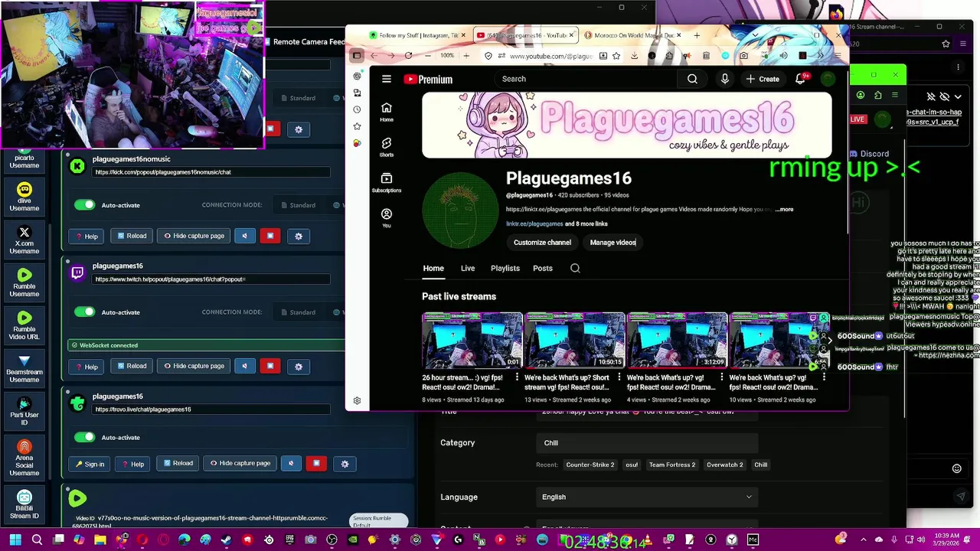Screen dimensions: 980x551
Task: Open settings gear for Kick source
Action: 299,236
